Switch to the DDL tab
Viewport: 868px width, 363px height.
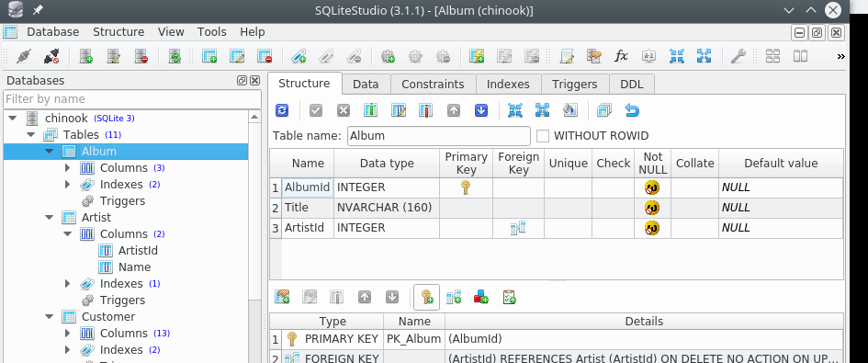[x=632, y=85]
